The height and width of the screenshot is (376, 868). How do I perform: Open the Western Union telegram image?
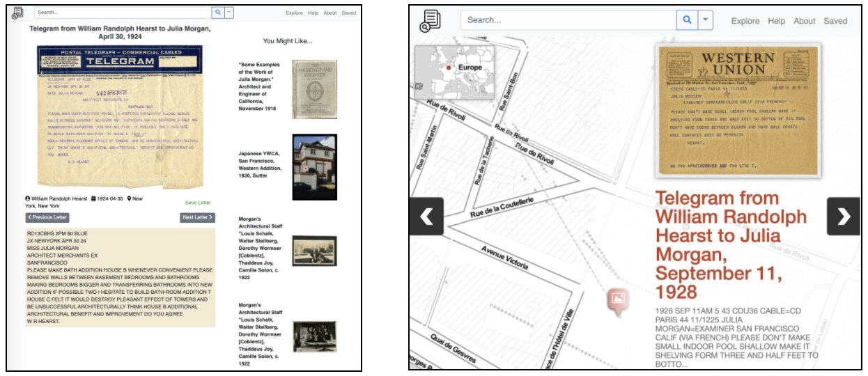[738, 110]
